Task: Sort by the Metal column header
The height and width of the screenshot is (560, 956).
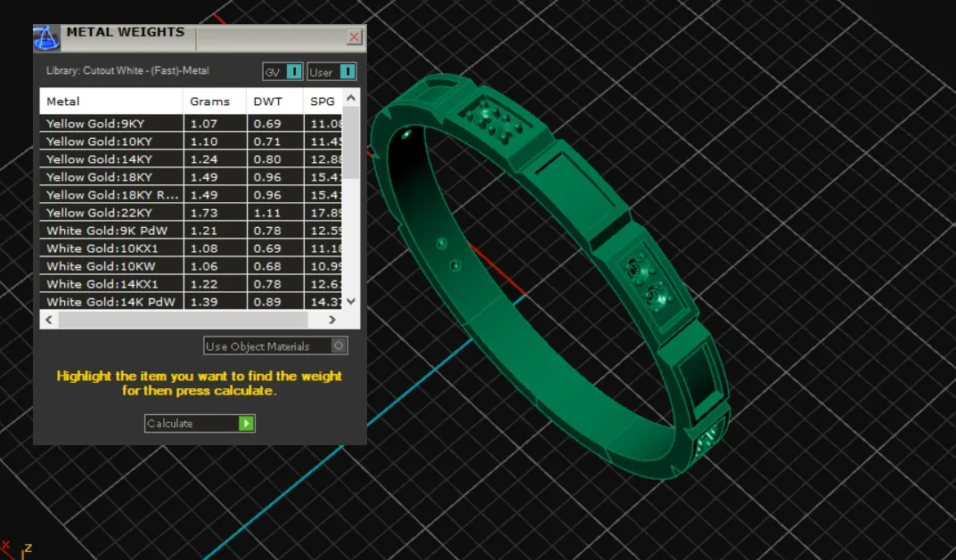Action: [x=111, y=101]
